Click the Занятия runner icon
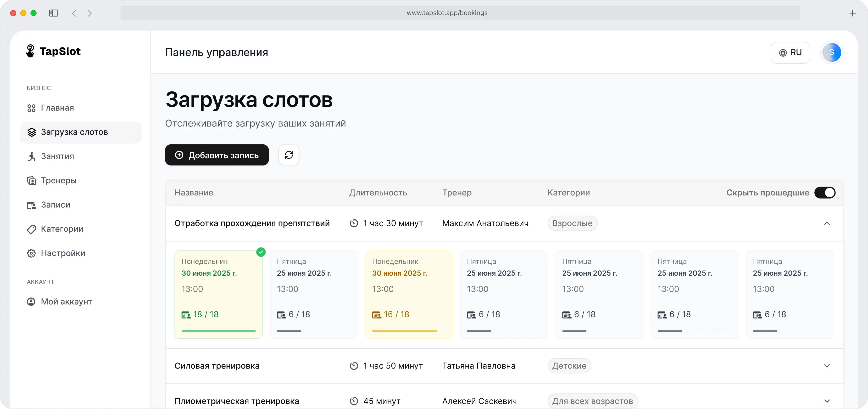The width and height of the screenshot is (868, 409). click(x=31, y=156)
